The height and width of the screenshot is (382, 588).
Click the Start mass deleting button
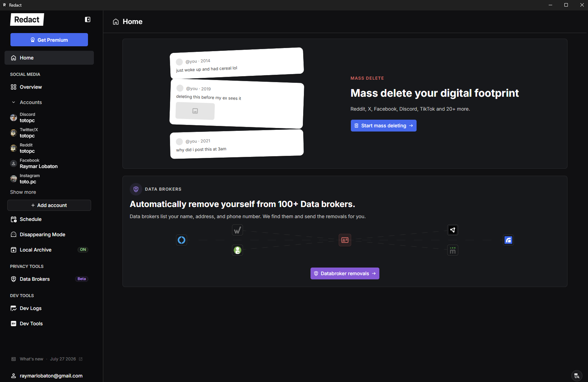pyautogui.click(x=384, y=126)
